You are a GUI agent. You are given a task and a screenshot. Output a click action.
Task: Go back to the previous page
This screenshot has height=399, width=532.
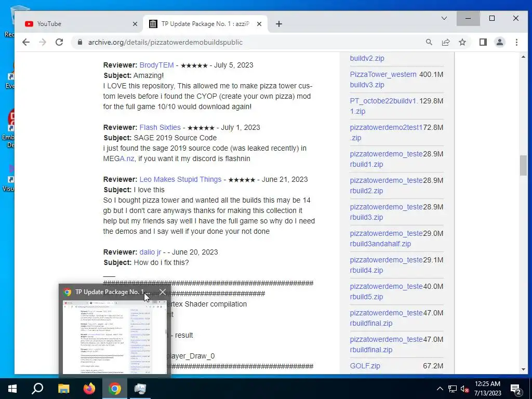tap(26, 42)
